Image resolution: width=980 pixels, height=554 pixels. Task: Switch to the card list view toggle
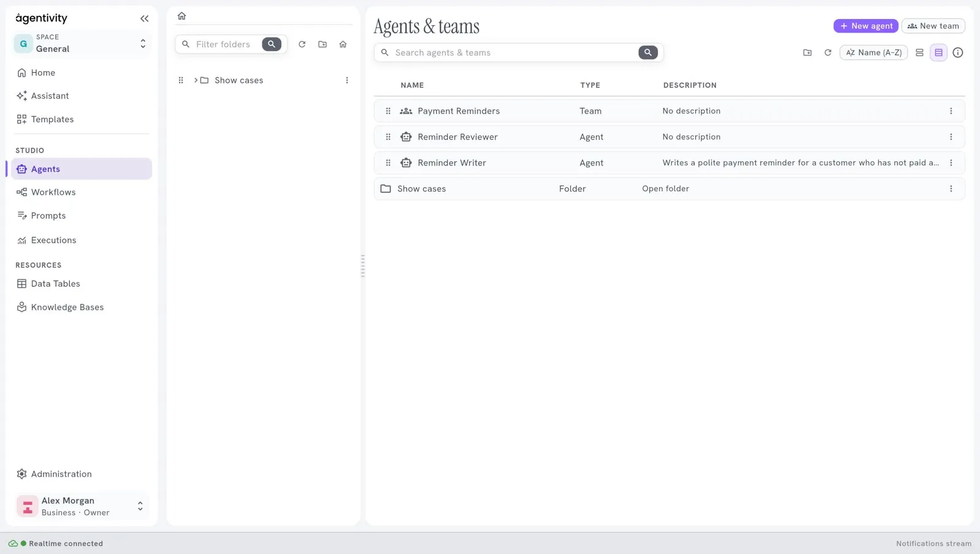coord(919,53)
